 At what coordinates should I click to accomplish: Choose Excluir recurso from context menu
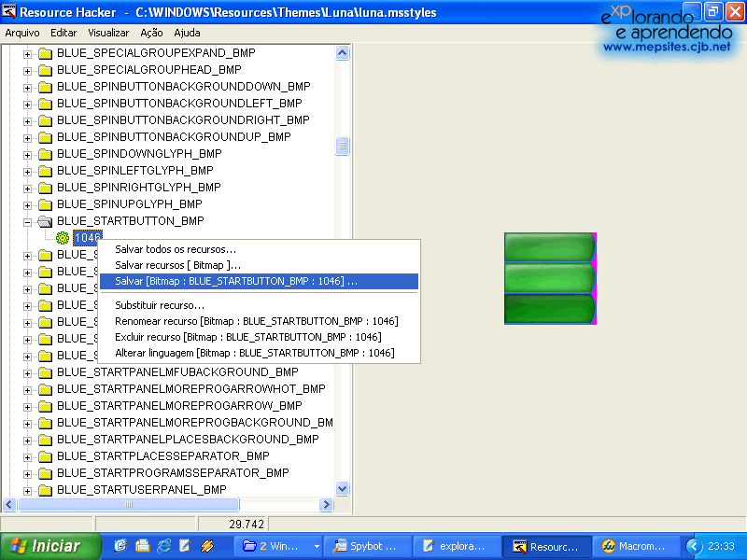[x=260, y=337]
